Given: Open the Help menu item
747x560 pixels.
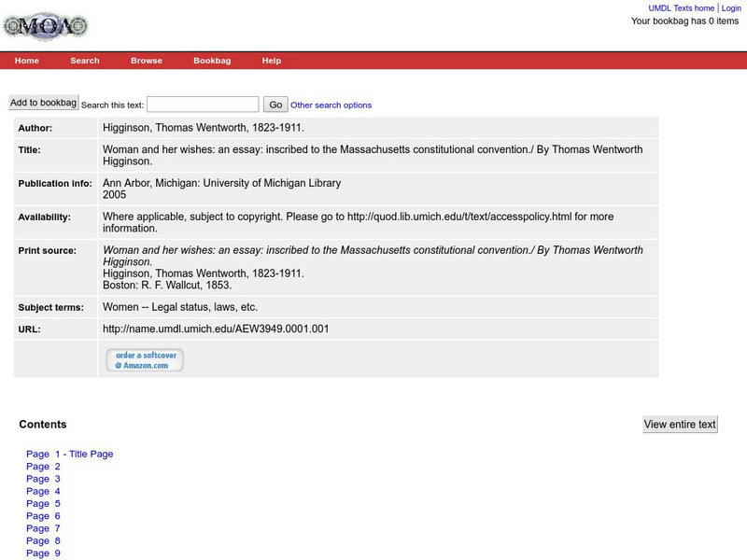Looking at the screenshot, I should (272, 61).
